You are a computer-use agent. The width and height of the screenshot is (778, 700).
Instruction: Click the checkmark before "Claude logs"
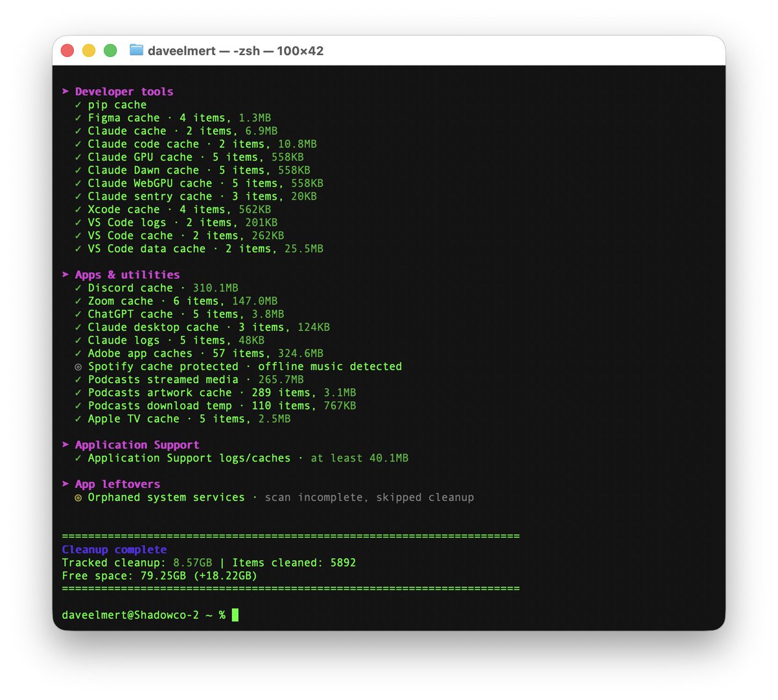(78, 340)
